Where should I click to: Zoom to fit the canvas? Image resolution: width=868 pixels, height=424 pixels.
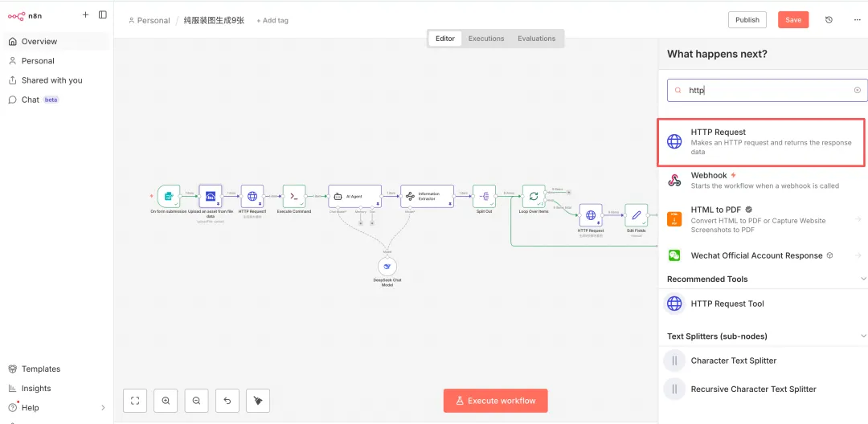pos(135,401)
